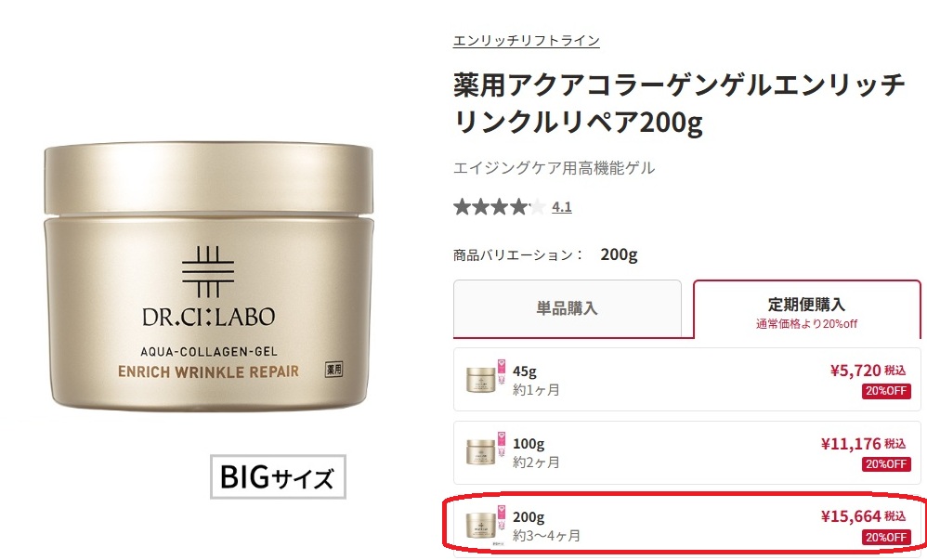Click the ¥5,720 price
This screenshot has height=560, width=927.
click(x=855, y=371)
